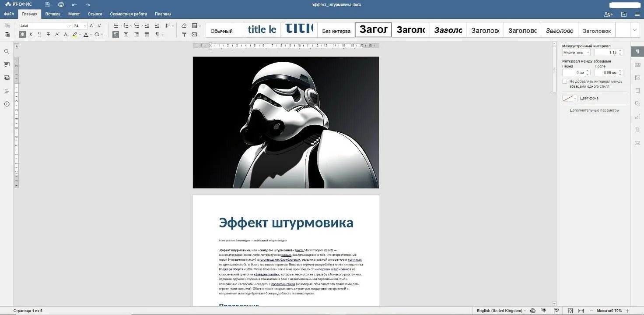Apply the Без интервала style
Viewport: 644px width, 315px height.
coord(336,30)
